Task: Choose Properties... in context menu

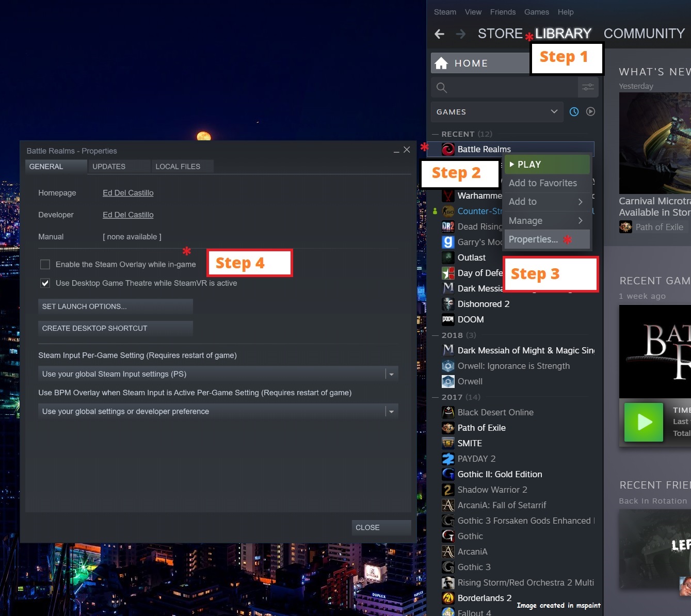Action: pyautogui.click(x=547, y=239)
